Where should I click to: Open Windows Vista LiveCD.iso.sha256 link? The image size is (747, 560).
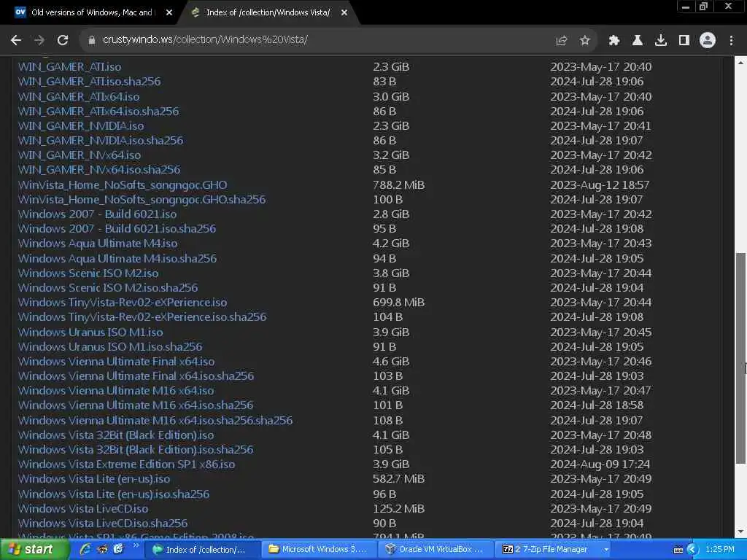[103, 524]
